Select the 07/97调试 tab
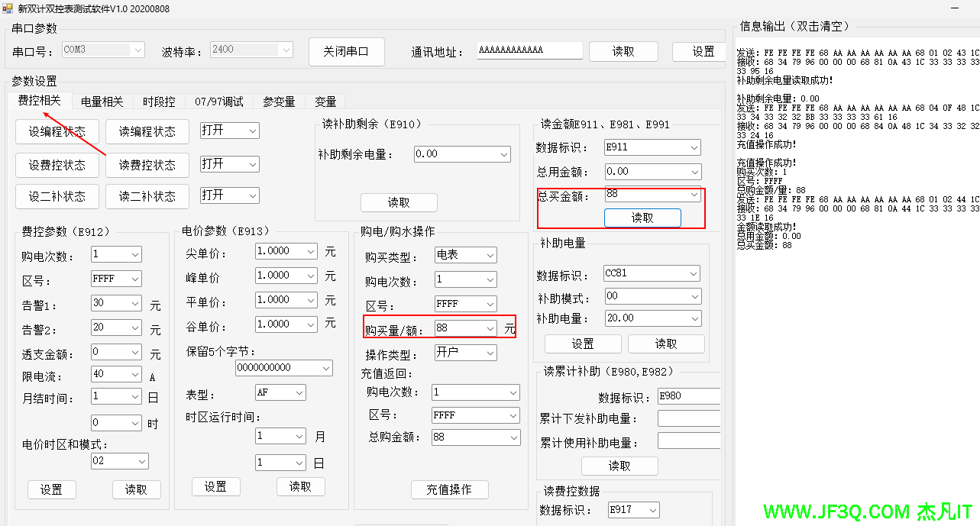This screenshot has width=980, height=526. pos(218,102)
